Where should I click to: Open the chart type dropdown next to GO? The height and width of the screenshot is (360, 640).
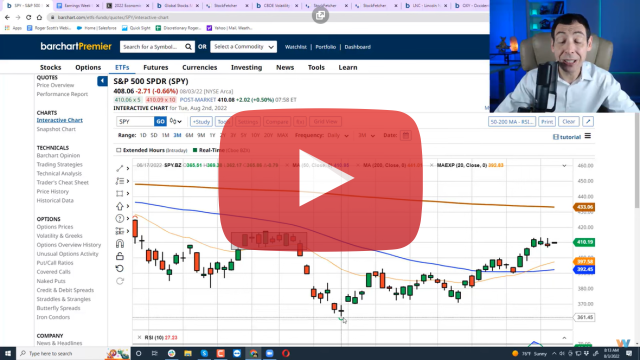click(176, 121)
